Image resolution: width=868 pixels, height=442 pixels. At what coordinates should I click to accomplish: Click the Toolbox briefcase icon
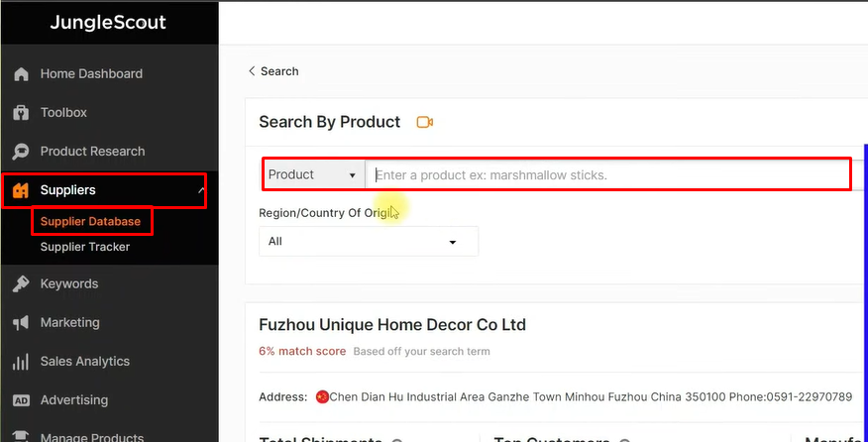[x=21, y=112]
